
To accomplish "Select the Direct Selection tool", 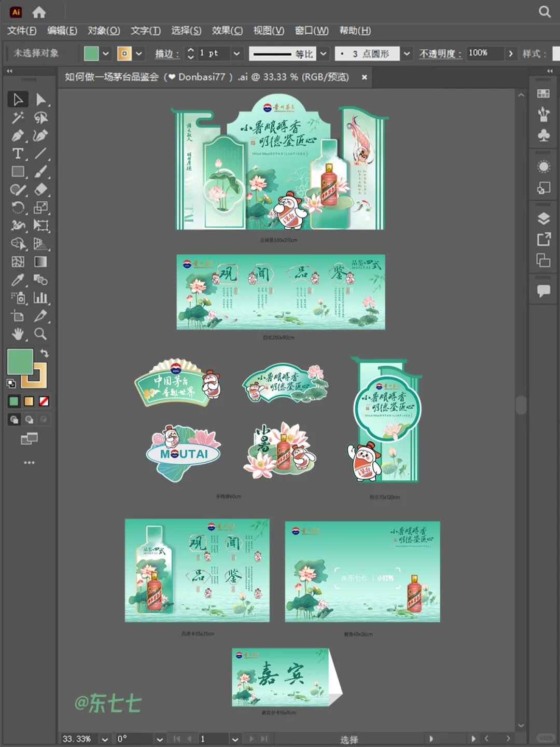I will pyautogui.click(x=40, y=99).
